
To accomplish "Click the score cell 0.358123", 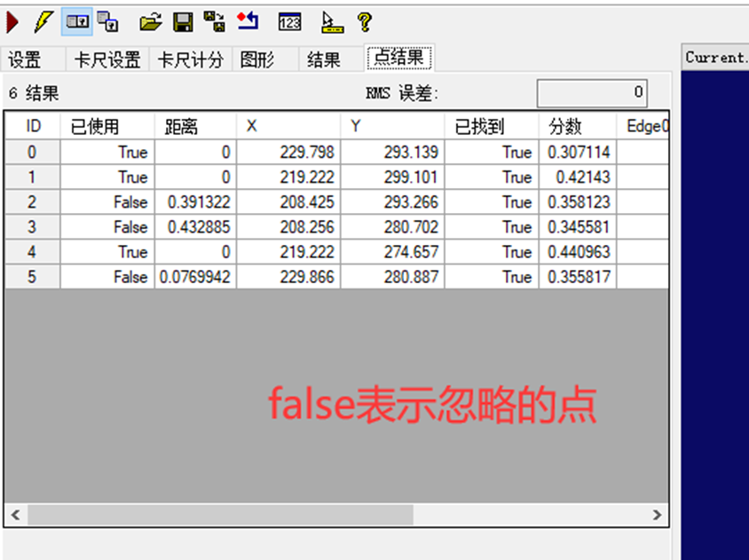I will [x=578, y=202].
